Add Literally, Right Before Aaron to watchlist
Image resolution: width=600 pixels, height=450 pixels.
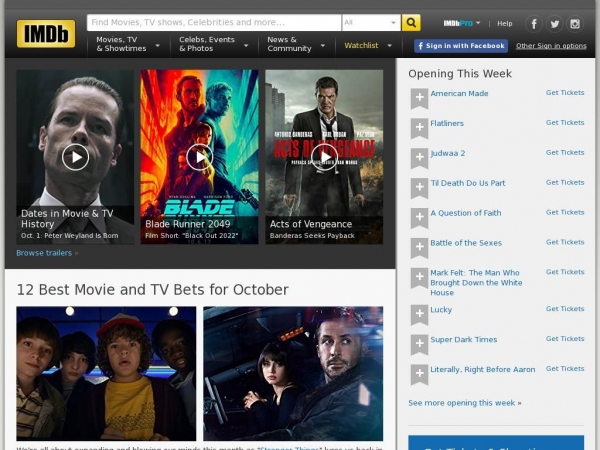pyautogui.click(x=419, y=374)
